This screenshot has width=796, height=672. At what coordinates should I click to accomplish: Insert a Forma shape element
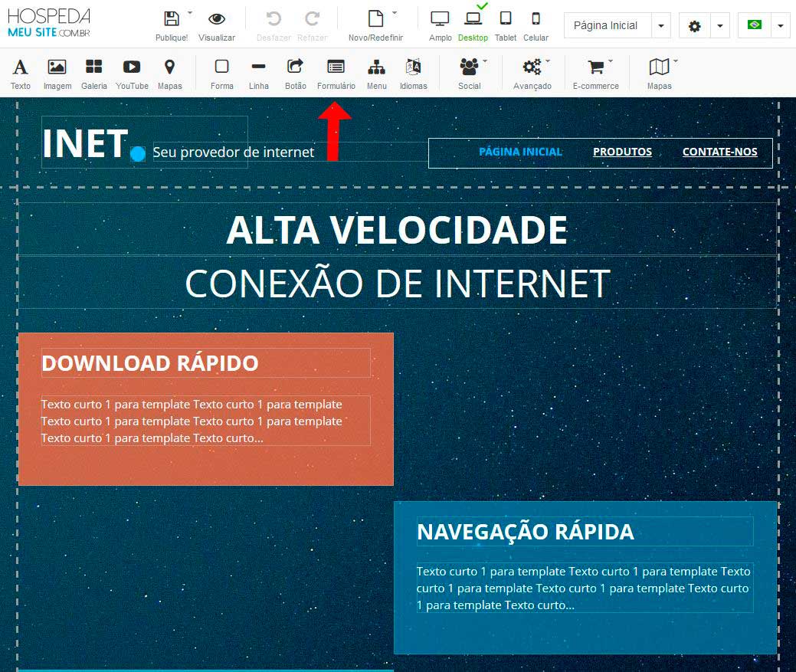(x=222, y=74)
